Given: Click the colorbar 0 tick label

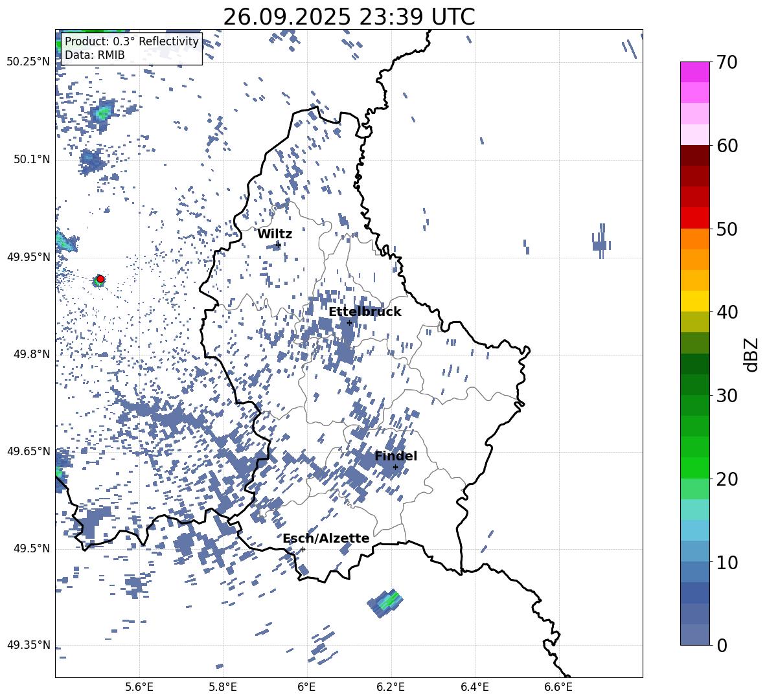Looking at the screenshot, I should pos(722,645).
